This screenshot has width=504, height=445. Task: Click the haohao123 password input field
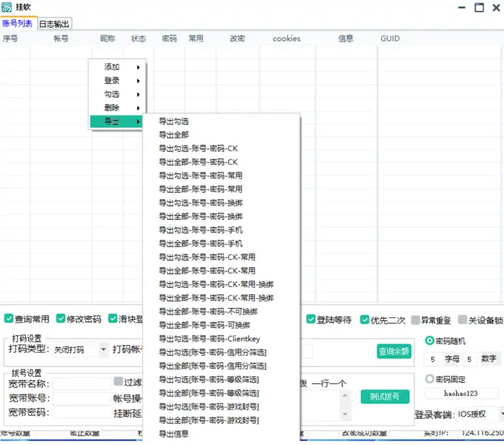tap(463, 393)
